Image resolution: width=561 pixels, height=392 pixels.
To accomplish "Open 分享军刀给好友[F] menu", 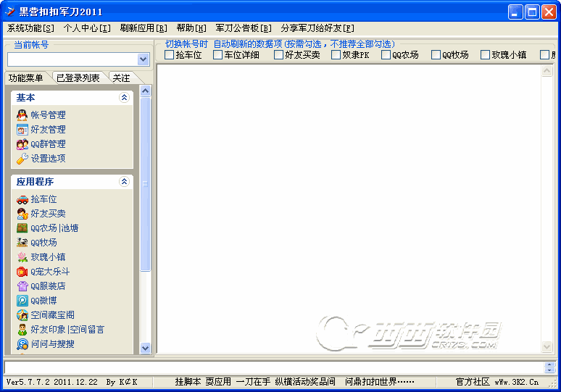I will [317, 28].
